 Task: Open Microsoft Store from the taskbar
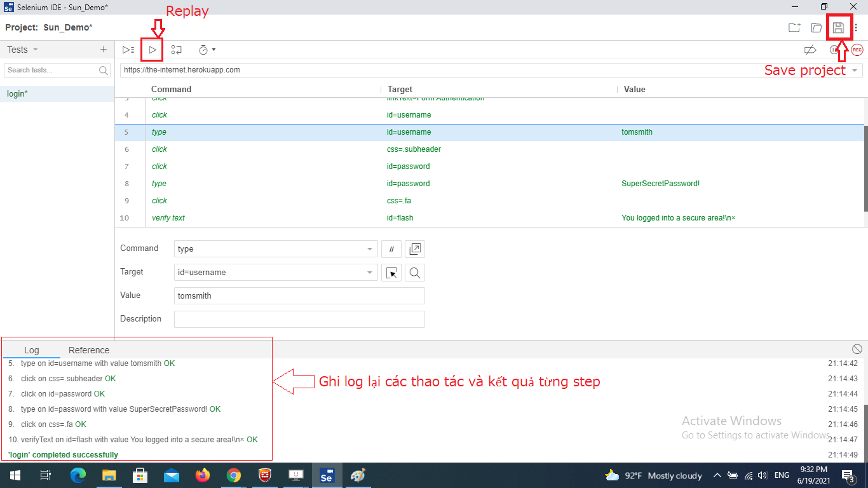(140, 475)
